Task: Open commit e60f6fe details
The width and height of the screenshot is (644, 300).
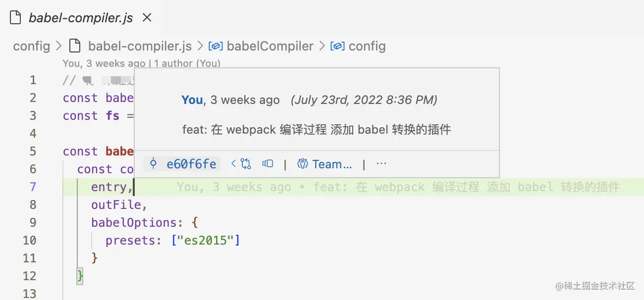Action: point(191,164)
